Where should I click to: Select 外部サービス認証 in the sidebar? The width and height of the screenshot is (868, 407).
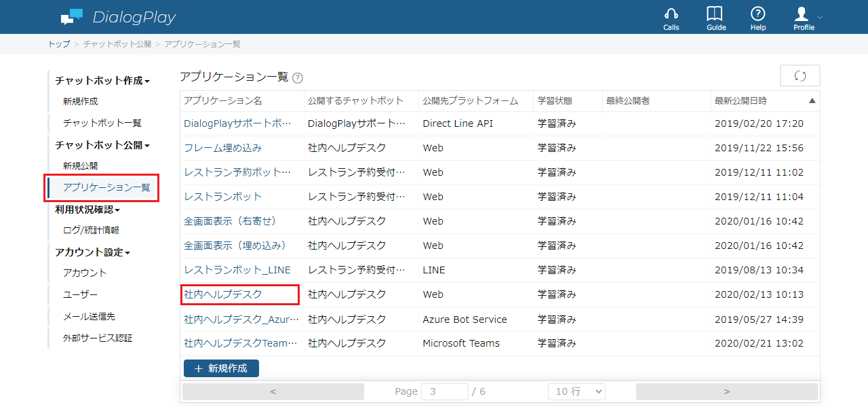point(98,338)
